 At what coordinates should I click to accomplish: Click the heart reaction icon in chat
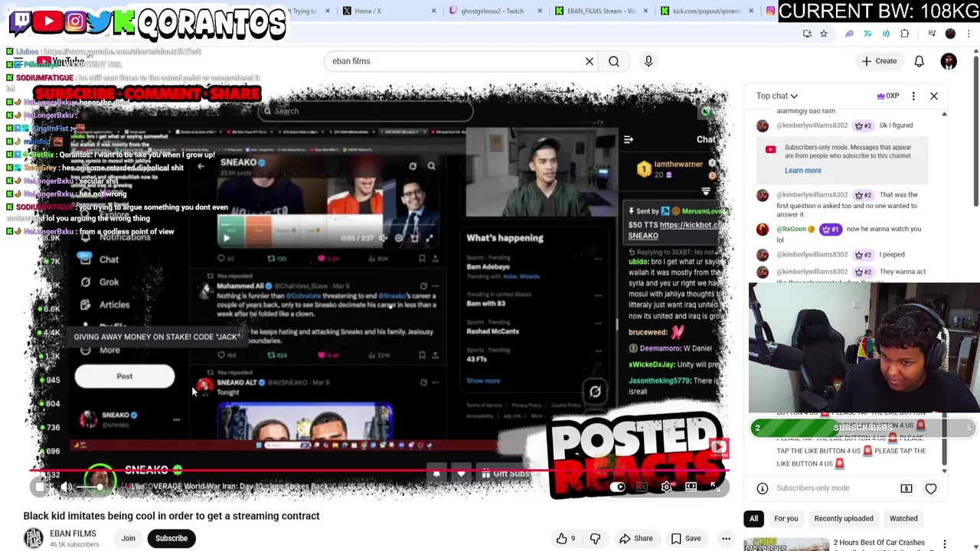pyautogui.click(x=931, y=488)
